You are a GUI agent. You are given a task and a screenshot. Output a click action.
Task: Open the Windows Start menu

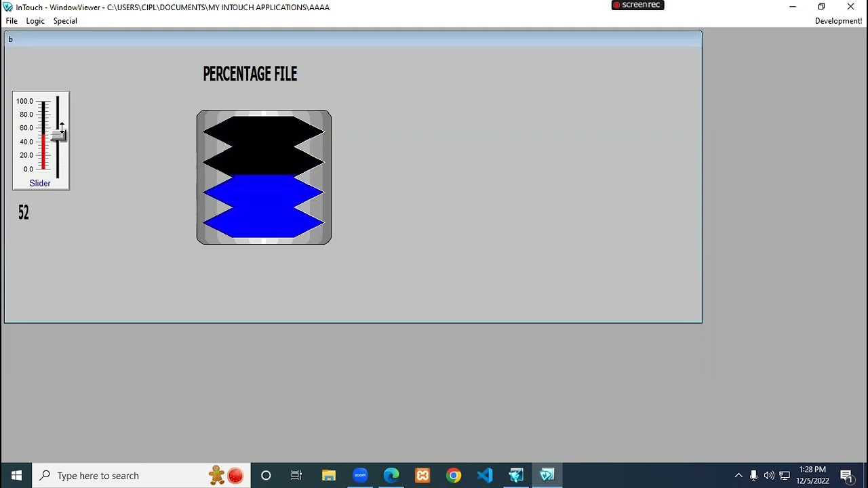coord(16,475)
